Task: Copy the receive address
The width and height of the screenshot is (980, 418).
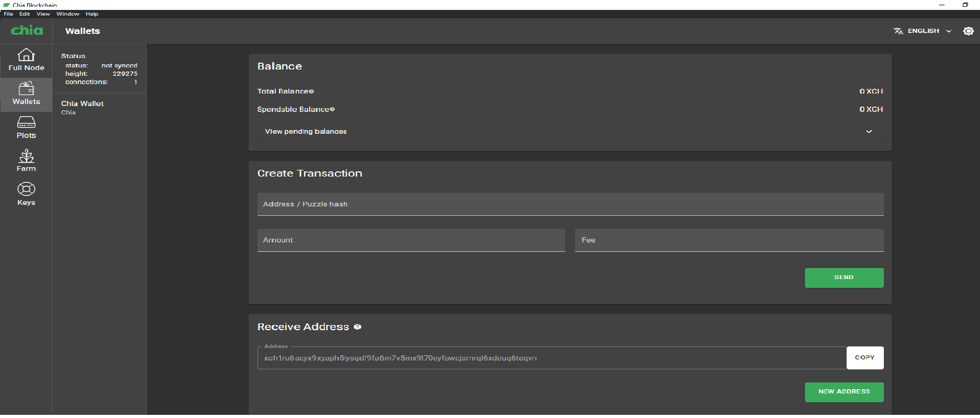Action: click(865, 358)
